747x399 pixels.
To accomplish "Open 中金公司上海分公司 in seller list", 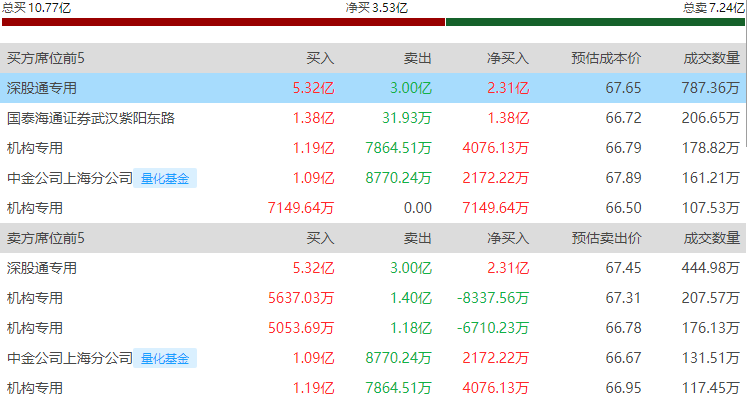I will [x=70, y=358].
